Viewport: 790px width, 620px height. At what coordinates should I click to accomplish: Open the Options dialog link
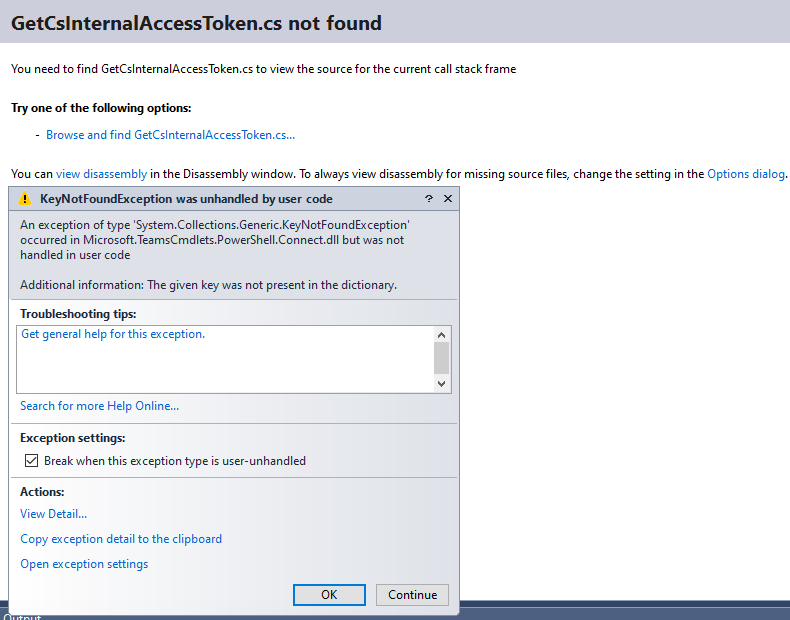coord(746,174)
